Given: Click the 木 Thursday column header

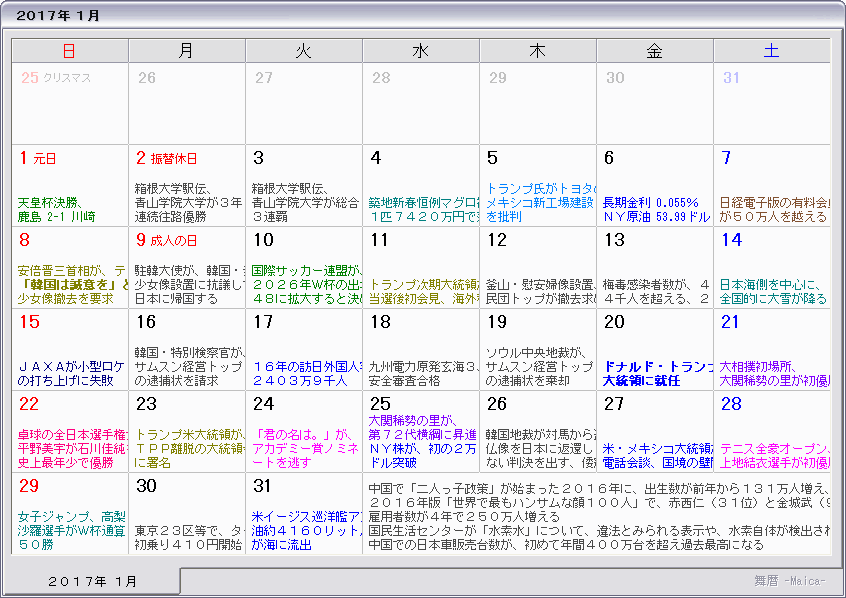Looking at the screenshot, I should [x=538, y=51].
